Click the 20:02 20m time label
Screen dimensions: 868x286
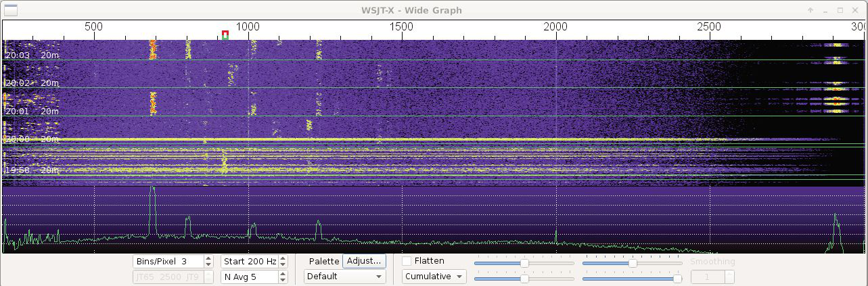32,82
